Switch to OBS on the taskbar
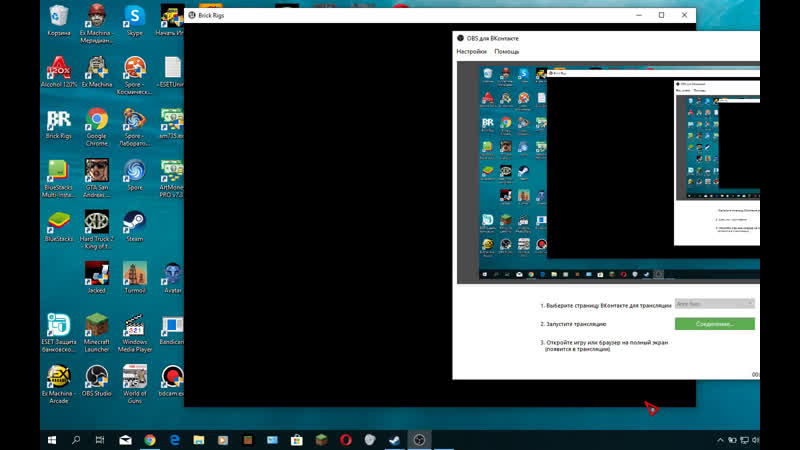The image size is (800, 450). [x=419, y=440]
